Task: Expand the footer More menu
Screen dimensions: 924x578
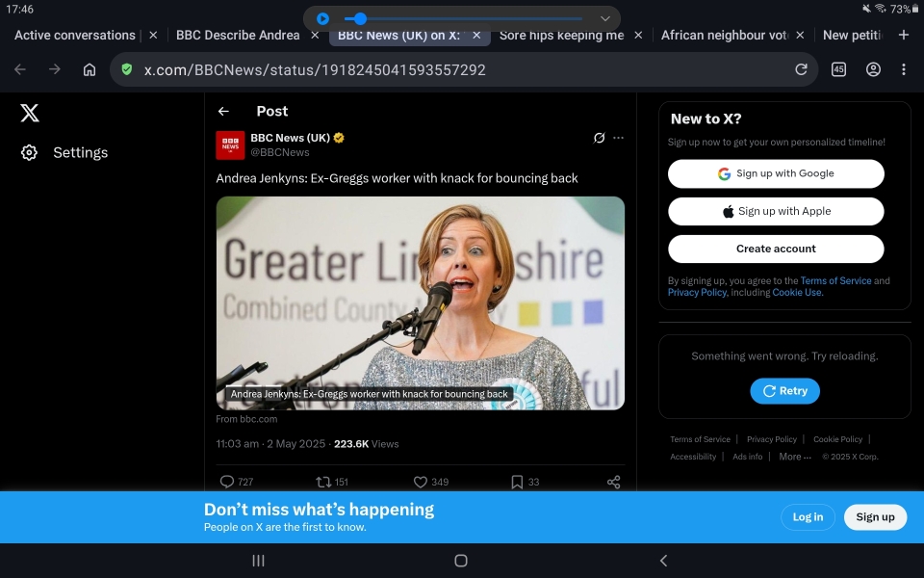Action: click(x=795, y=457)
